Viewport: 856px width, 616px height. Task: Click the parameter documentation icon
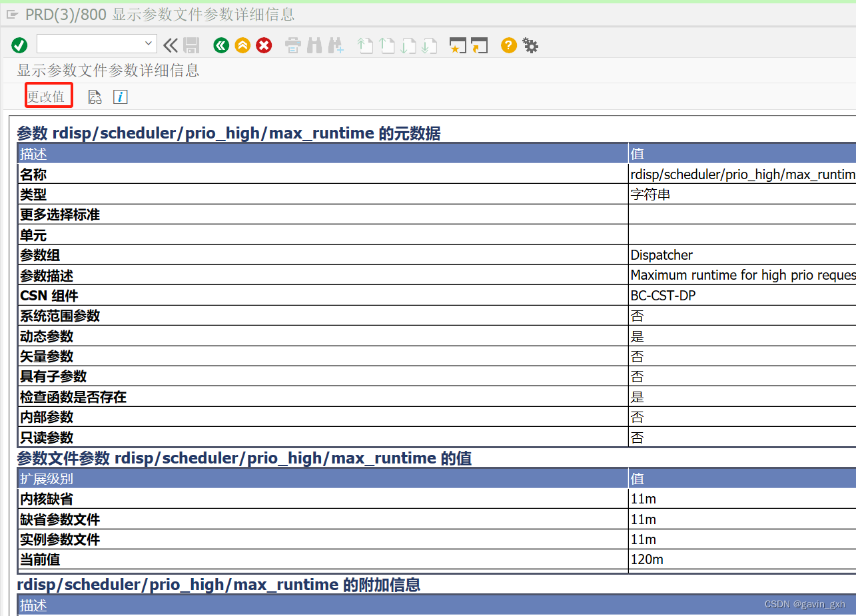pyautogui.click(x=95, y=97)
